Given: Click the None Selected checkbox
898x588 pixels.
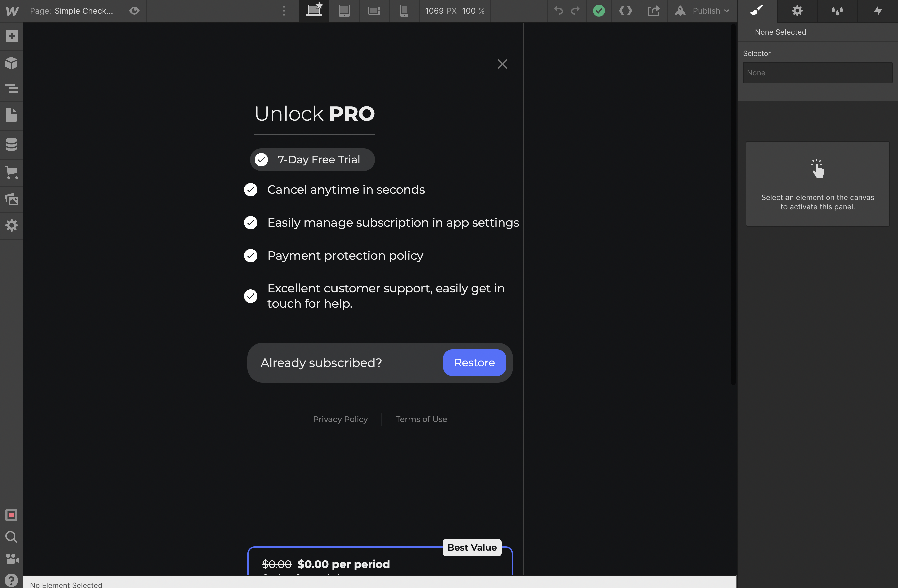Looking at the screenshot, I should click(x=747, y=32).
